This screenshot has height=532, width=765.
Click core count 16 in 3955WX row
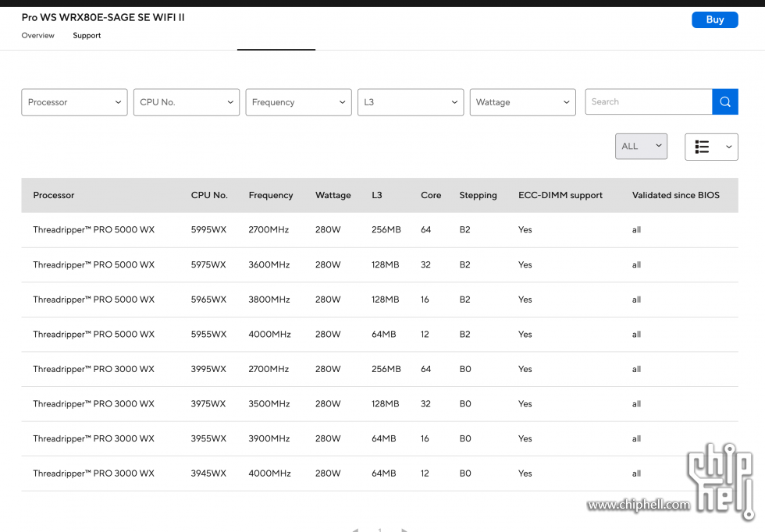[x=425, y=439]
